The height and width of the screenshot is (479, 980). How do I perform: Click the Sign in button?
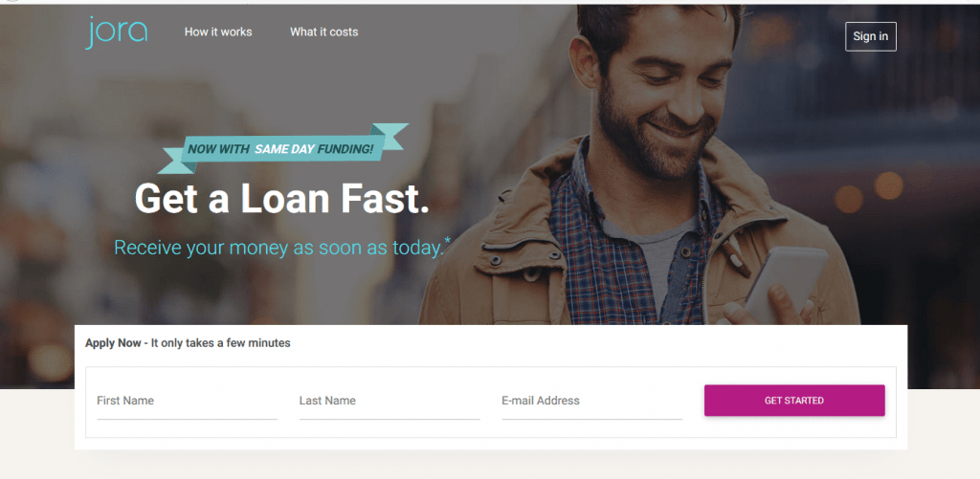point(871,36)
